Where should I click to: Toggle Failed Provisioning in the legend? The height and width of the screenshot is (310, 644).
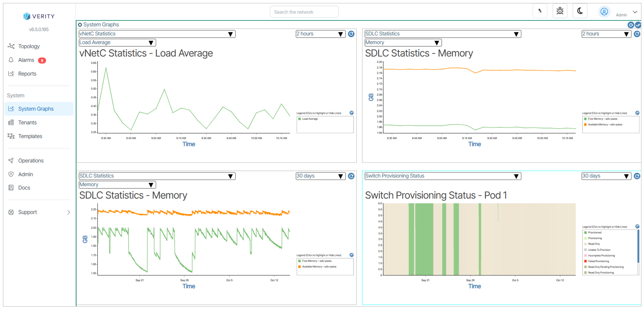(599, 261)
